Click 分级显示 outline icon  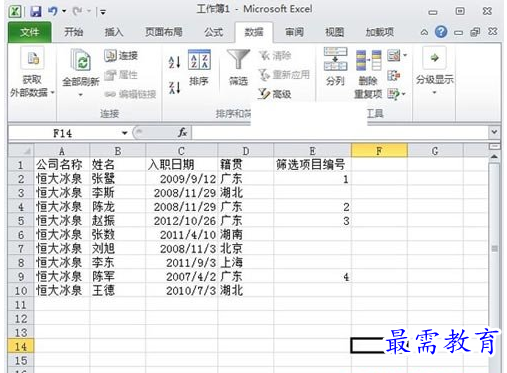click(434, 58)
